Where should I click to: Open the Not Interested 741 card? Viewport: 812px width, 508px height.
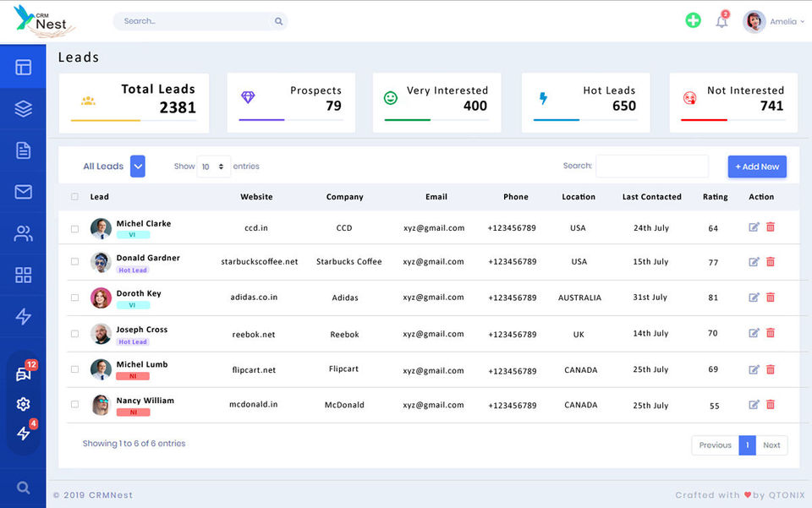[x=733, y=103]
